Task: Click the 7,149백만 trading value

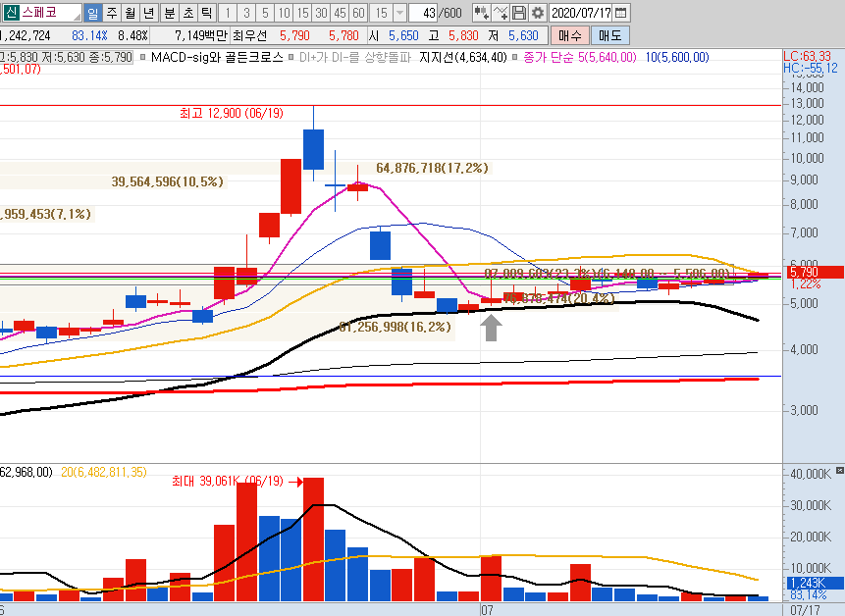Action: click(x=201, y=36)
